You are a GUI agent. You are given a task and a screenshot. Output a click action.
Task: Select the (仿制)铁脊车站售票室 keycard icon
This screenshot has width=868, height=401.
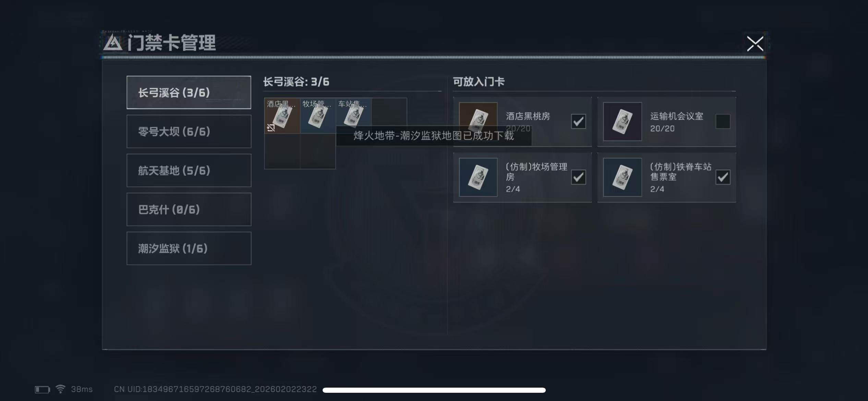pos(622,177)
